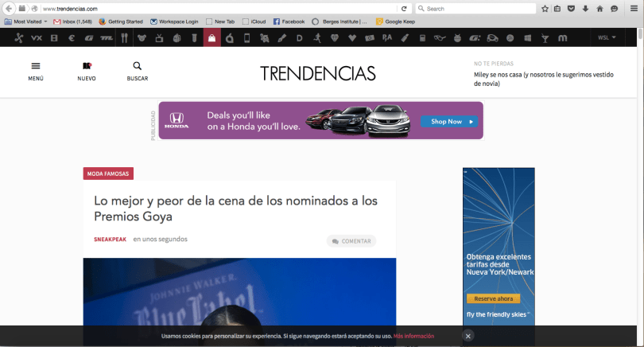
Task: Click the diamond icon in network bar
Action: [335, 38]
